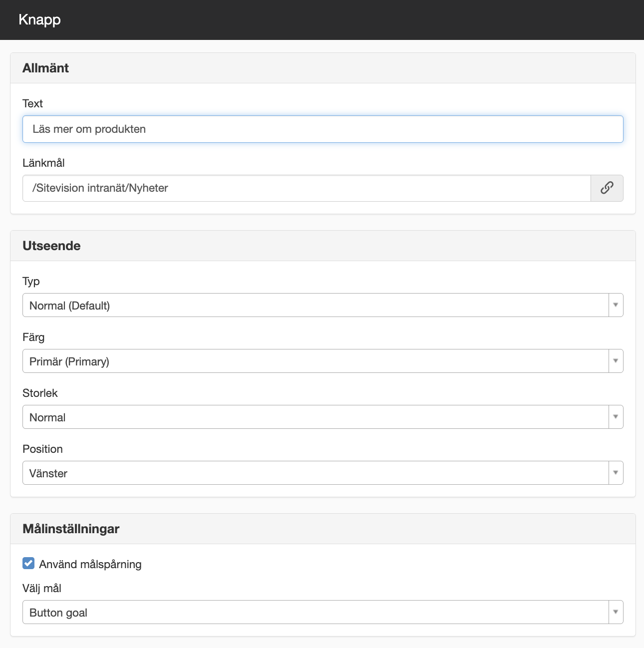
Task: Click the Typ dropdown arrow
Action: [x=616, y=305]
